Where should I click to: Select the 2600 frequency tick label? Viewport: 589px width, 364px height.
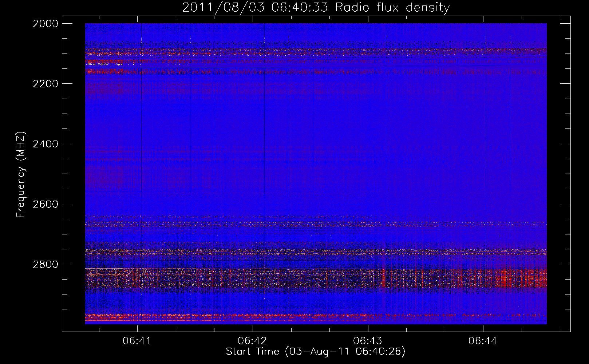coord(46,204)
